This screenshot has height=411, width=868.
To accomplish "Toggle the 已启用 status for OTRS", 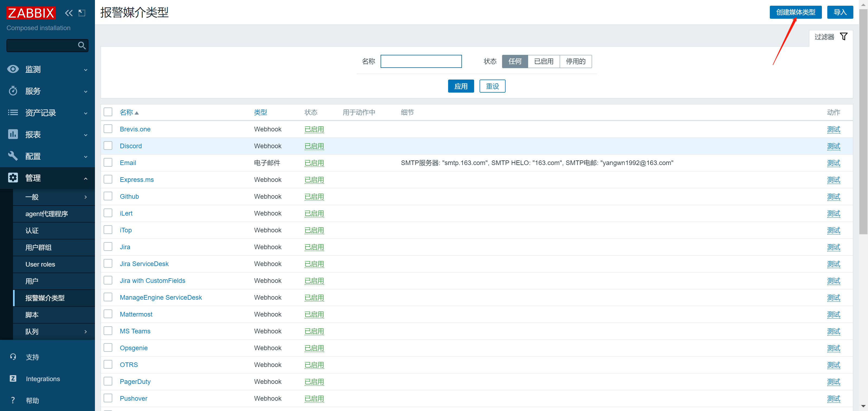I will point(314,365).
